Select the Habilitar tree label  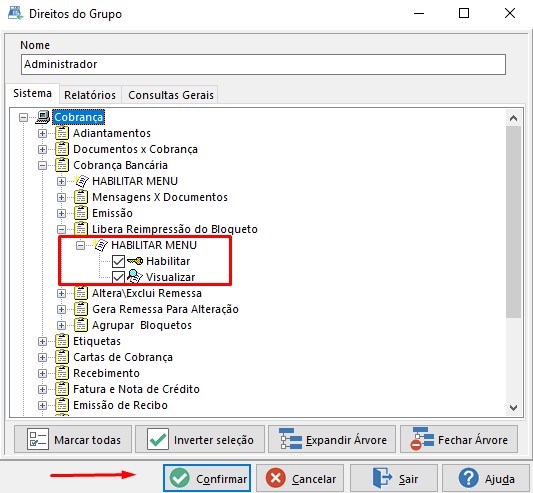168,261
